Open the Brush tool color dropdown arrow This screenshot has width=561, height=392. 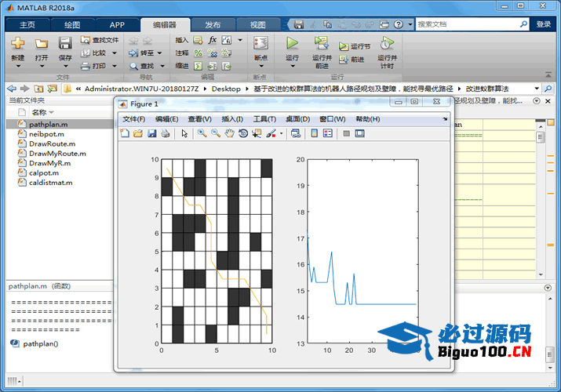click(281, 133)
